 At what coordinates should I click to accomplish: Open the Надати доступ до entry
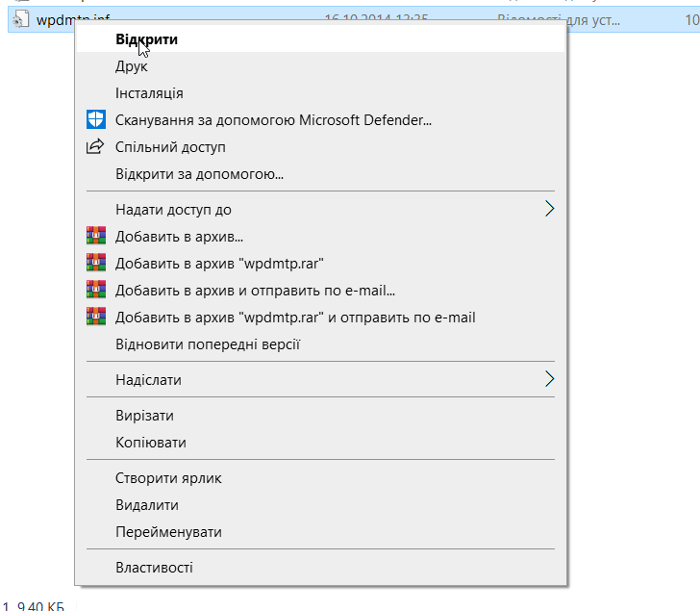point(320,209)
